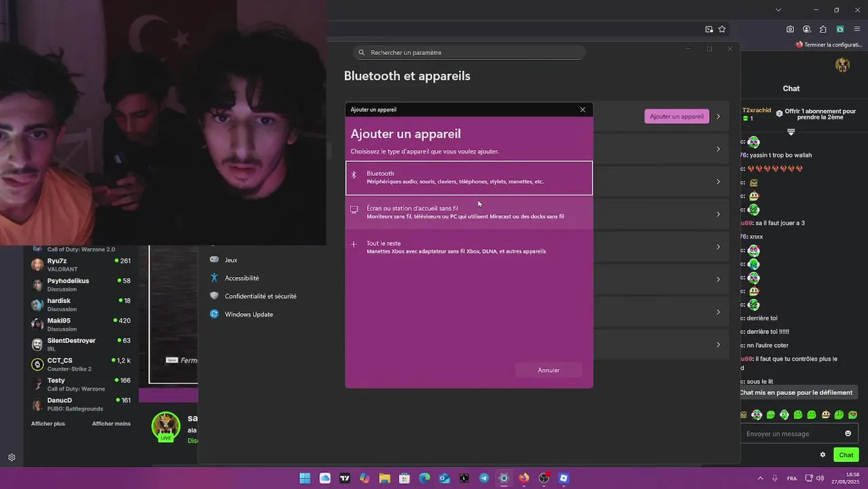Click the Accessibilité person icon
Screen dimensions: 868x489
click(214, 278)
